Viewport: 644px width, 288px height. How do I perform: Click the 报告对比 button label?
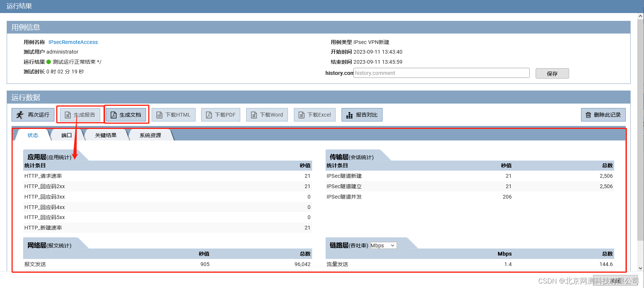tap(367, 115)
